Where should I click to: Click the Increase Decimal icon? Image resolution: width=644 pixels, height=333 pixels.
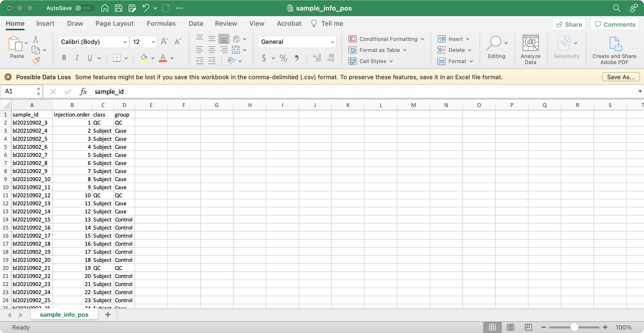317,58
